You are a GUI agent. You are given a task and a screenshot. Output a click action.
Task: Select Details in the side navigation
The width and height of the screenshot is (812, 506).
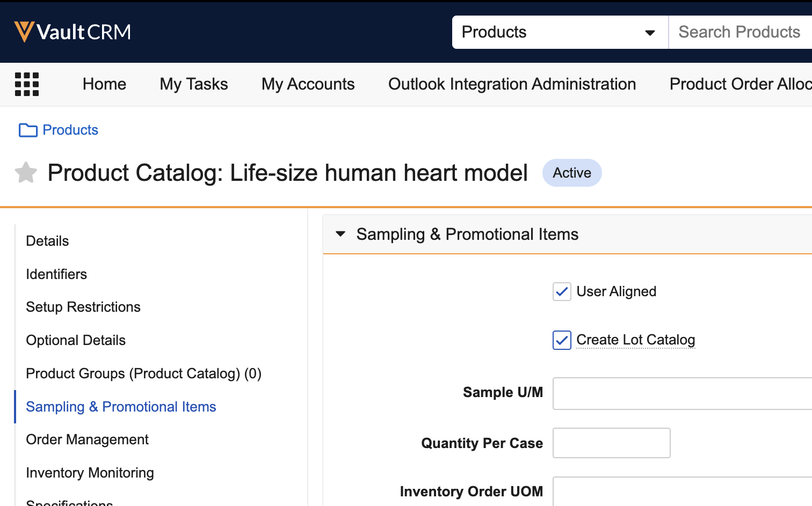pyautogui.click(x=47, y=241)
